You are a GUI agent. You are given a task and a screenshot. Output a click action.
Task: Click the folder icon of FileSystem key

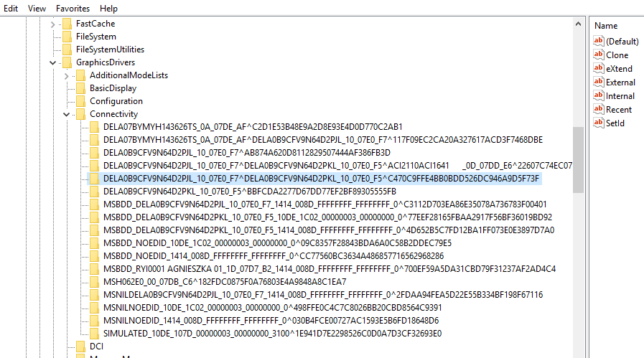pos(67,37)
